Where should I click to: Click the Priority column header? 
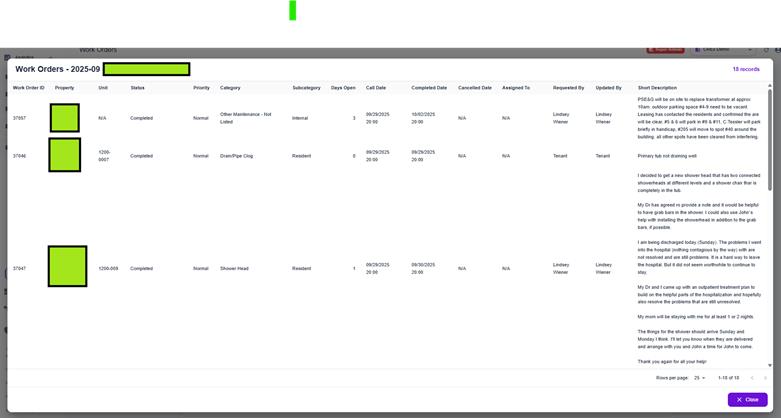click(x=201, y=88)
